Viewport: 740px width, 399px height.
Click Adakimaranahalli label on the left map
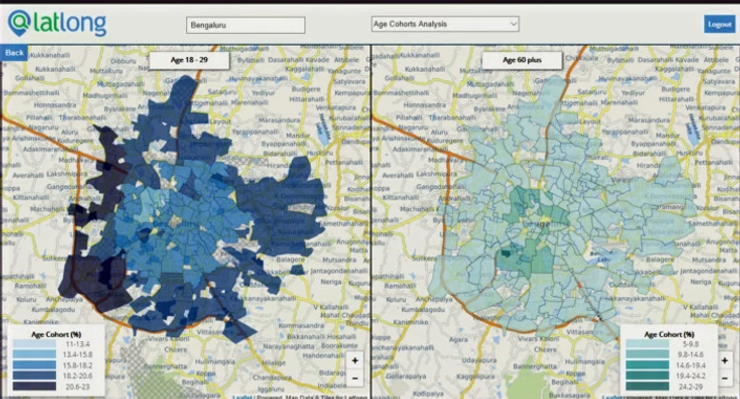51,149
